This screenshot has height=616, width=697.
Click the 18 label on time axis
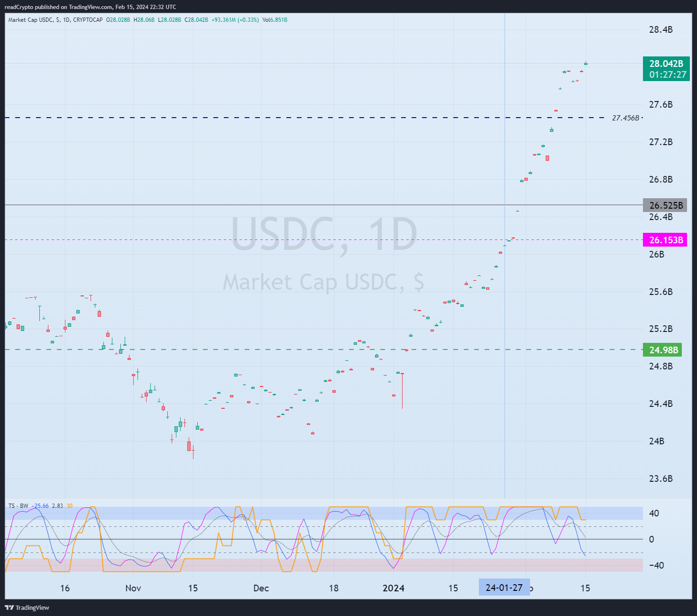334,588
